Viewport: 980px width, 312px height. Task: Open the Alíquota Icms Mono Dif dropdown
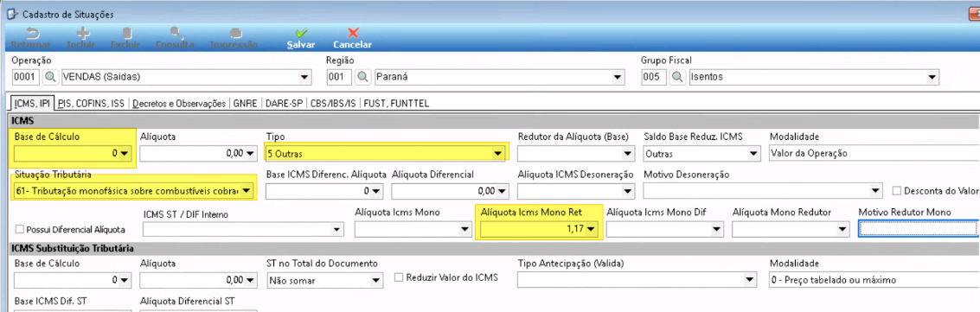[718, 230]
